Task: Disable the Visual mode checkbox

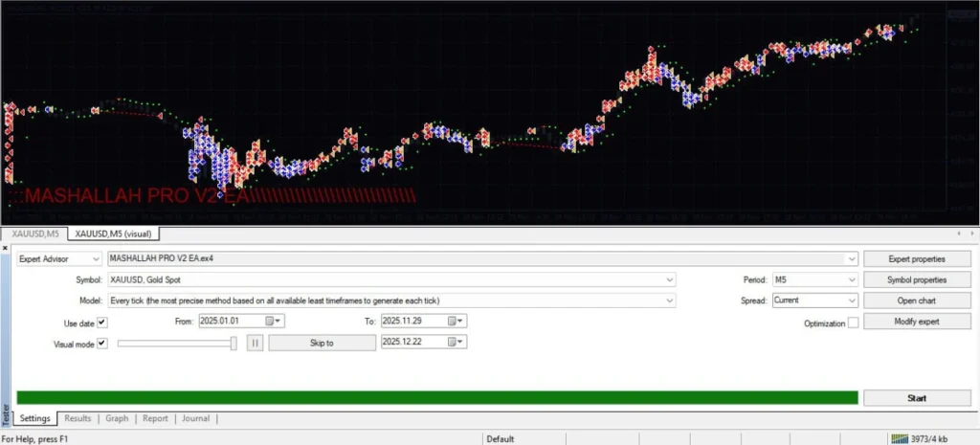Action: click(102, 343)
